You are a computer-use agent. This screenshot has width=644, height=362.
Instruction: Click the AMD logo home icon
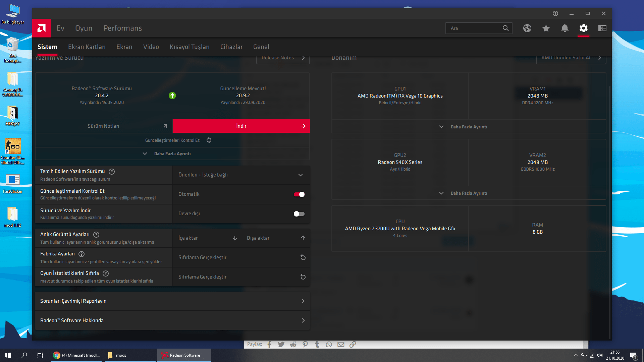click(x=42, y=28)
